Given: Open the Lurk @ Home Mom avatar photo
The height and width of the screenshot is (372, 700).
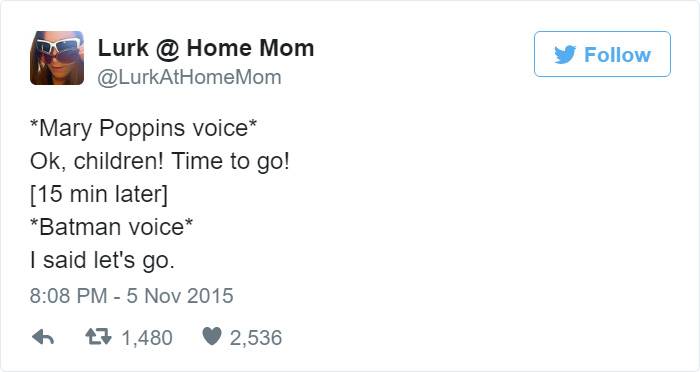Looking at the screenshot, I should [x=57, y=58].
